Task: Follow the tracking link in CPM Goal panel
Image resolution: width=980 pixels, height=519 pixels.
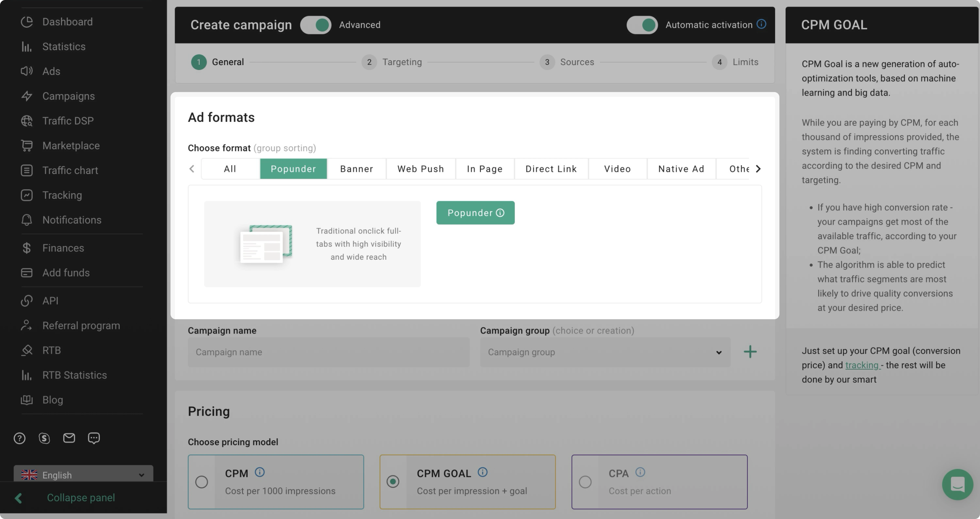Action: [861, 365]
